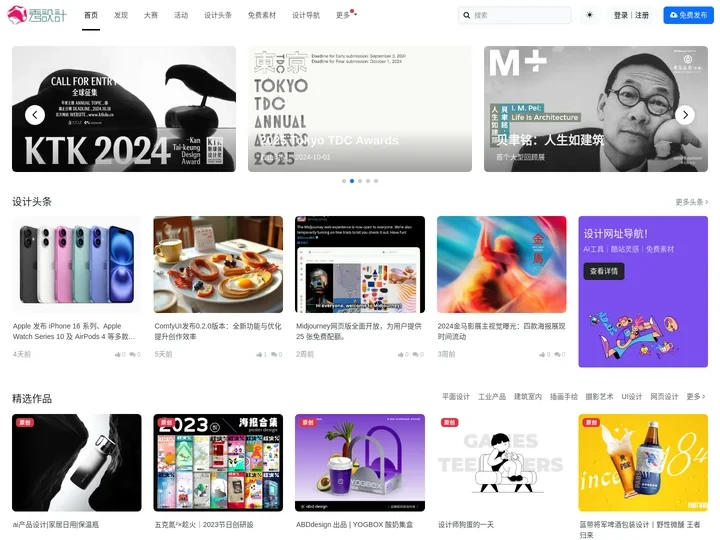
Task: Click the like icon under the 金马影展 article
Action: (542, 354)
